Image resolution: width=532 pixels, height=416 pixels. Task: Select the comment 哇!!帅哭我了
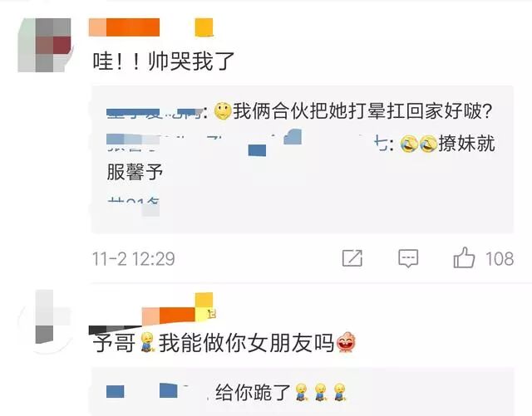(164, 61)
